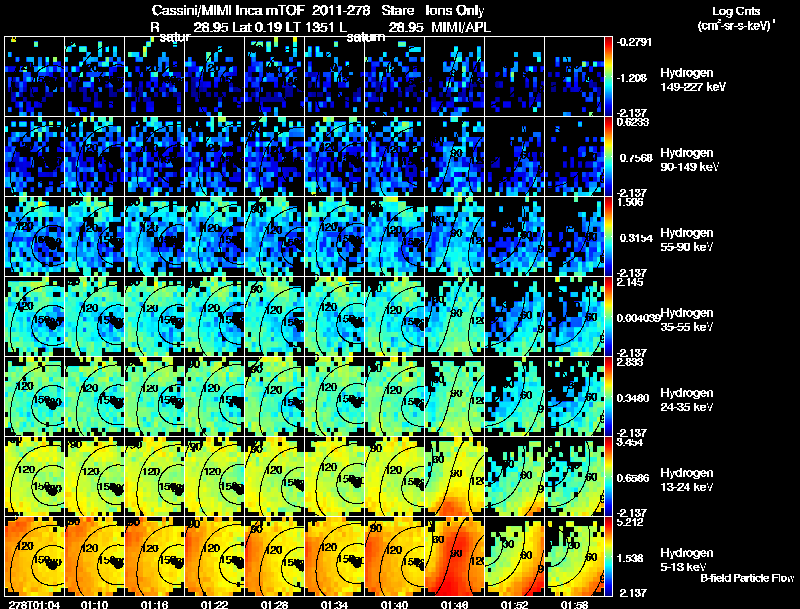
Task: Click the color bar beside Hydrogen 90-149 keV
Action: click(608, 157)
